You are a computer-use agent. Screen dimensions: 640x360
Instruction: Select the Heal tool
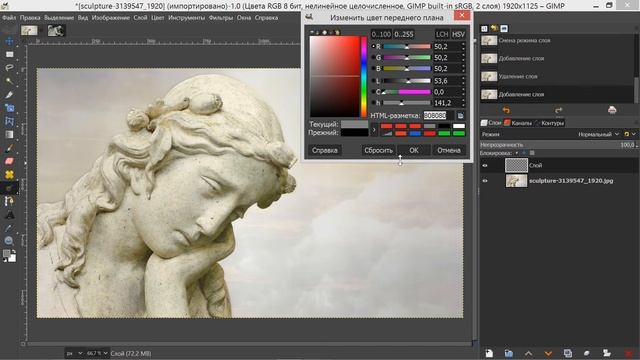9,175
